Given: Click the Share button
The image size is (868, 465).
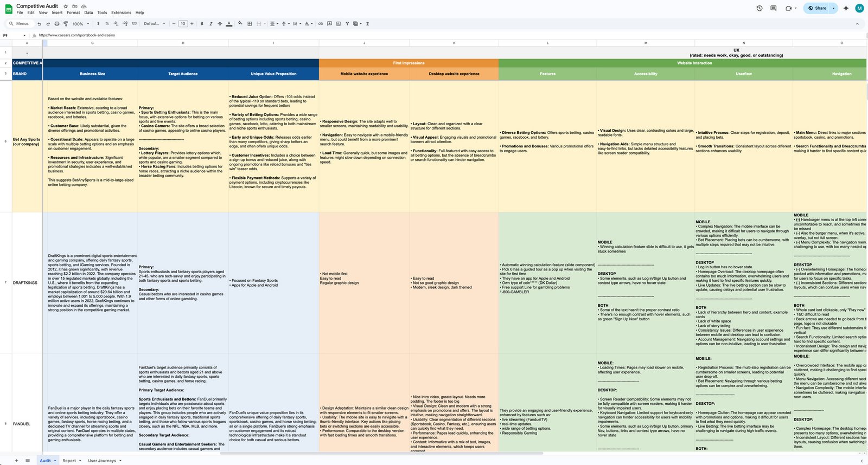Looking at the screenshot, I should (x=818, y=8).
